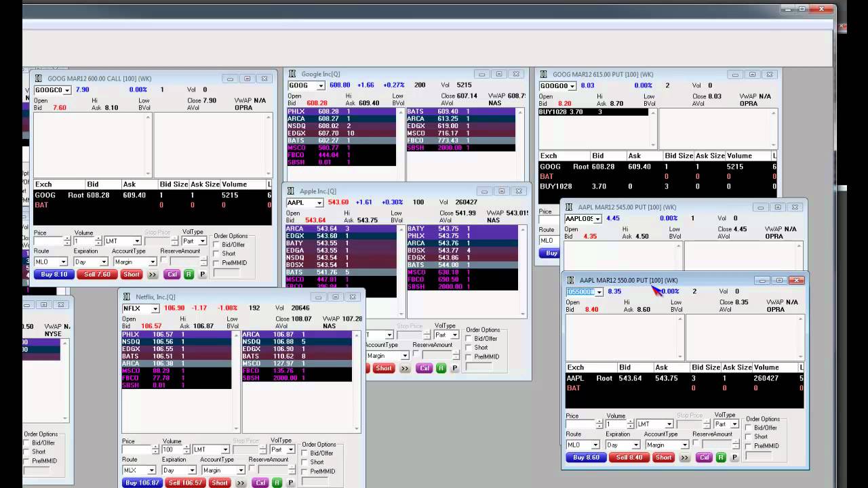The image size is (868, 488).
Task: Click the Sell 106.57 button
Action: point(185,483)
